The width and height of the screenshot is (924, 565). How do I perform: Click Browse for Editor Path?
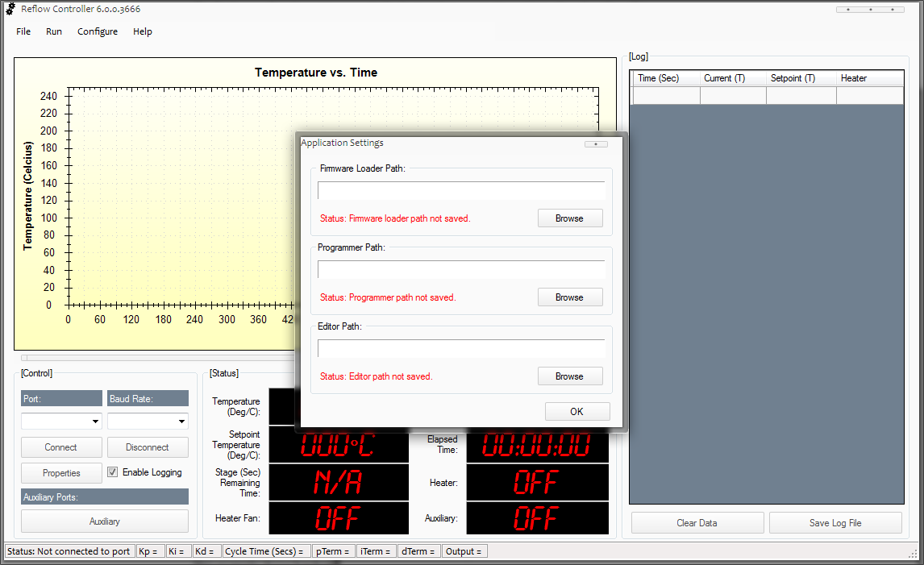(569, 376)
